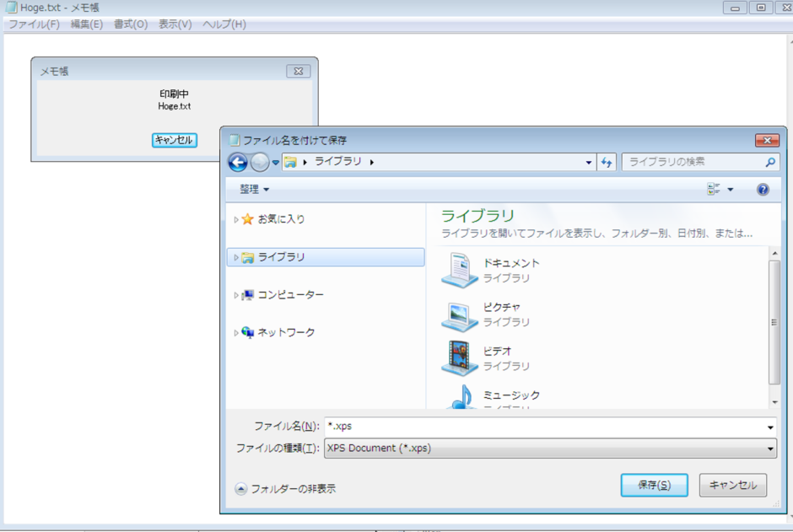Click the ピクチャ library name text
The image size is (793, 532).
click(502, 307)
